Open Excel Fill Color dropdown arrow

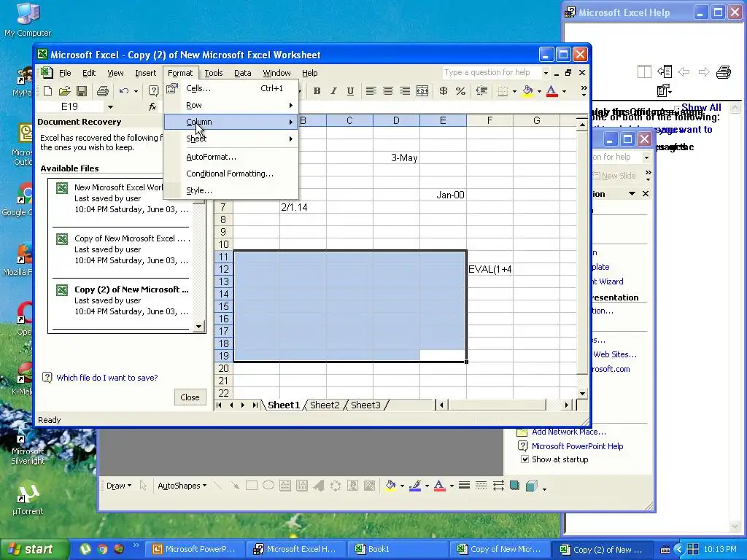tap(539, 91)
